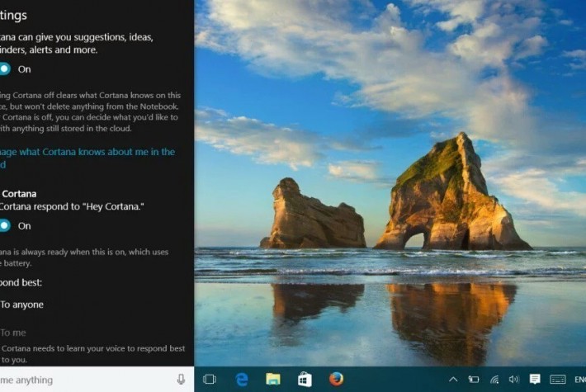
Task: Launch Microsoft Edge from the taskbar
Action: 242,380
